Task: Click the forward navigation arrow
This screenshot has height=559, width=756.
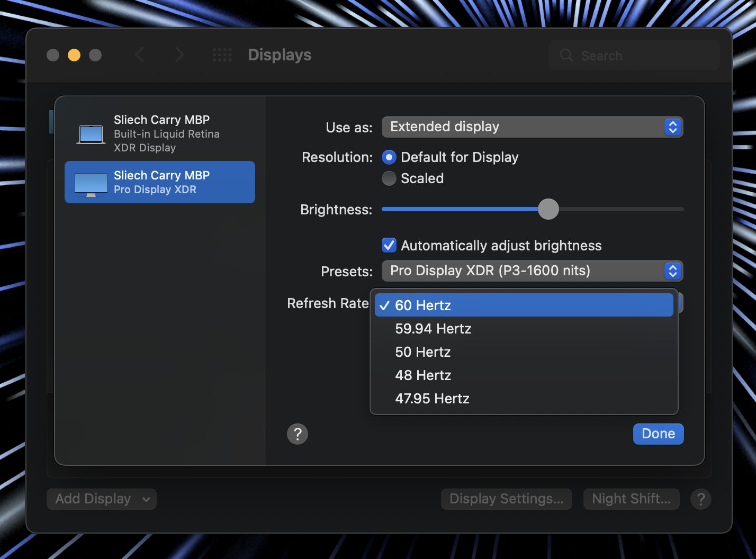Action: (x=179, y=55)
